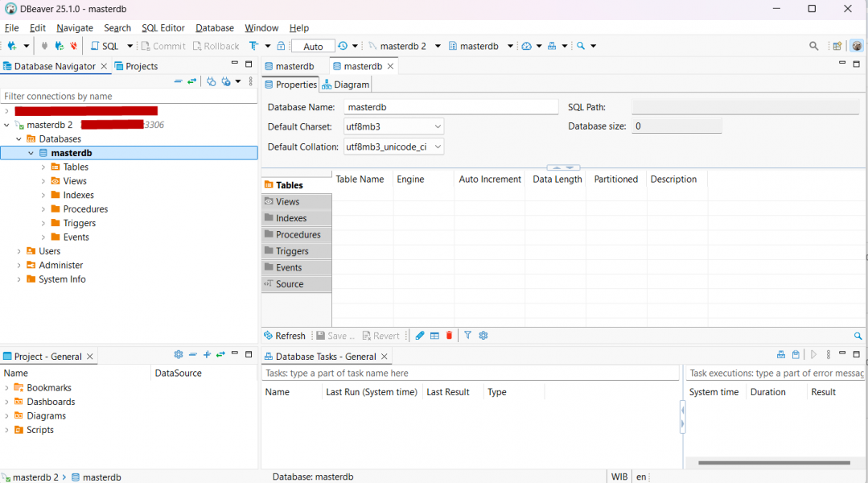868x483 pixels.
Task: Close the Database Tasks - General tab
Action: 385,357
